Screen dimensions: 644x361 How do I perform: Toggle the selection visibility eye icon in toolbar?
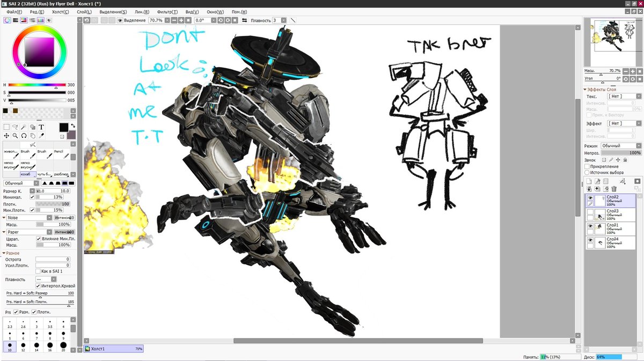pyautogui.click(x=120, y=20)
